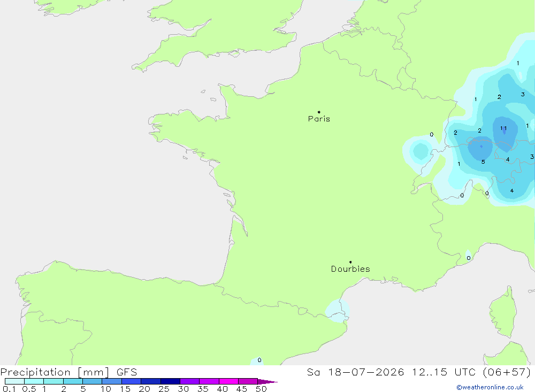Pick the 35–40 mm purple legend swatch
The width and height of the screenshot is (535, 392).
[209, 381]
